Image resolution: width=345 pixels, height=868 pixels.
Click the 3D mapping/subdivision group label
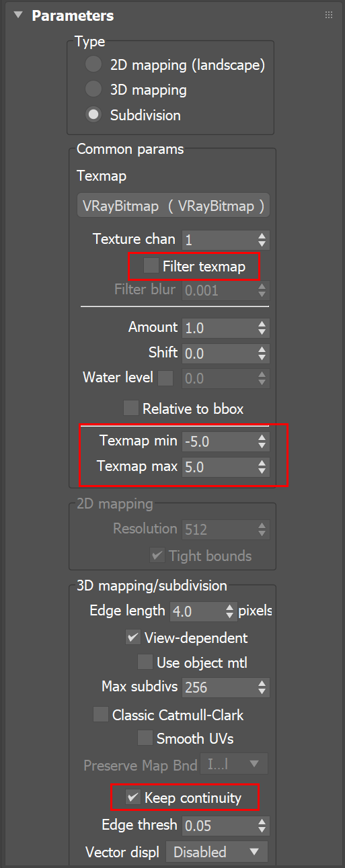tap(151, 586)
